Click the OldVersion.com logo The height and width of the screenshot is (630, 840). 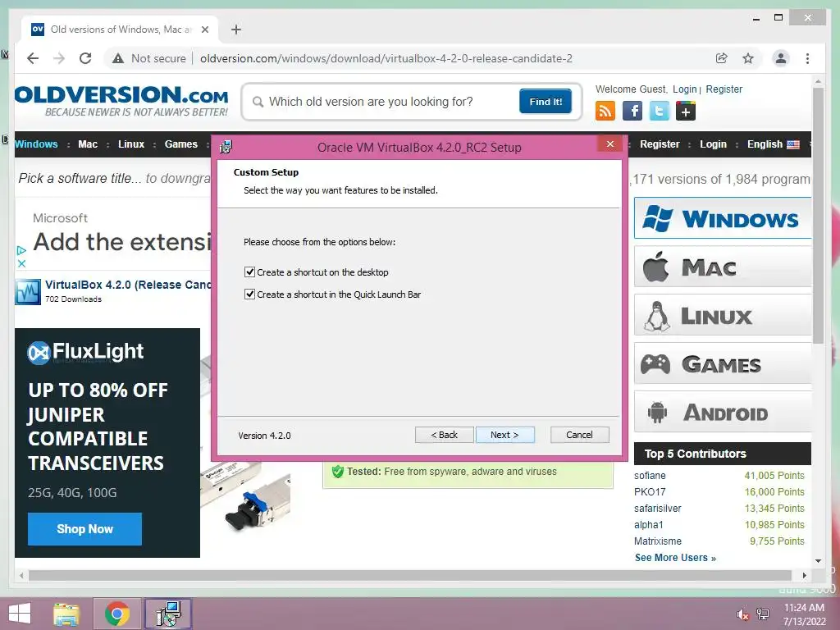point(121,101)
